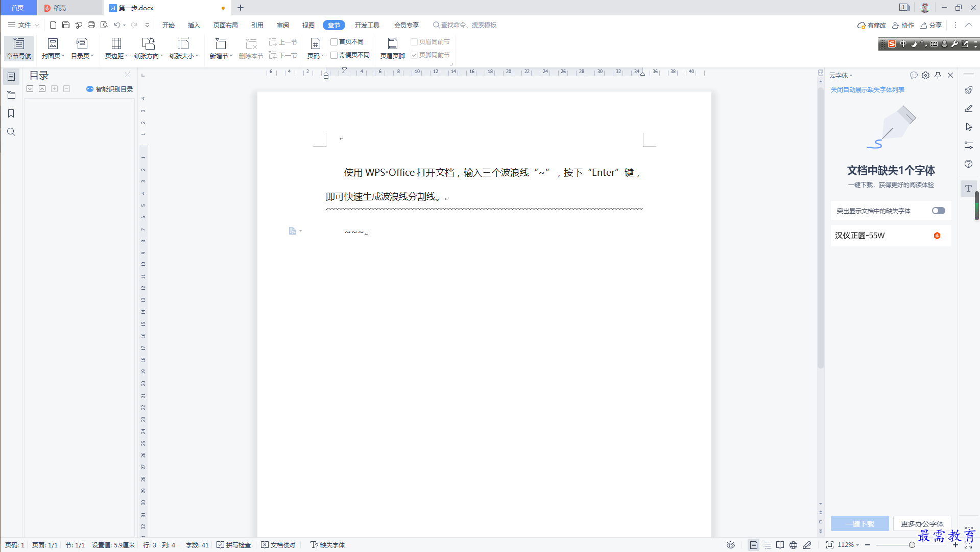980x552 pixels.
Task: Switch to the 开始 tab
Action: coord(168,25)
